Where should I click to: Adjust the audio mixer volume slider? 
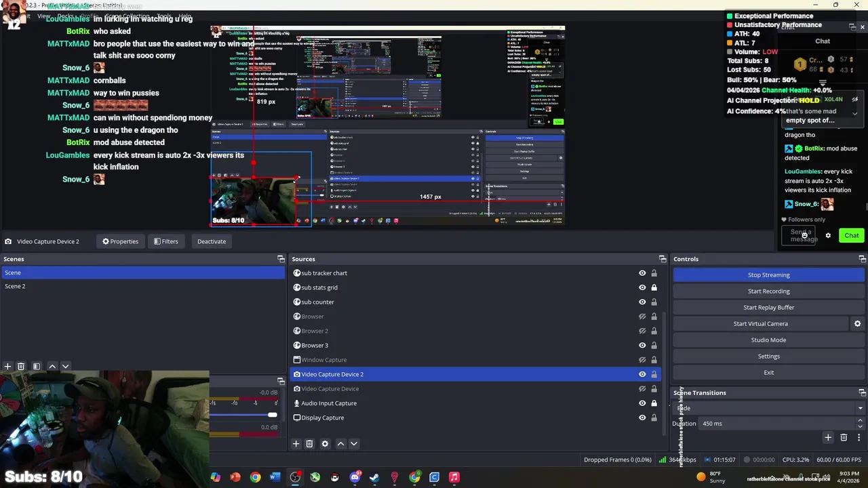point(272,415)
